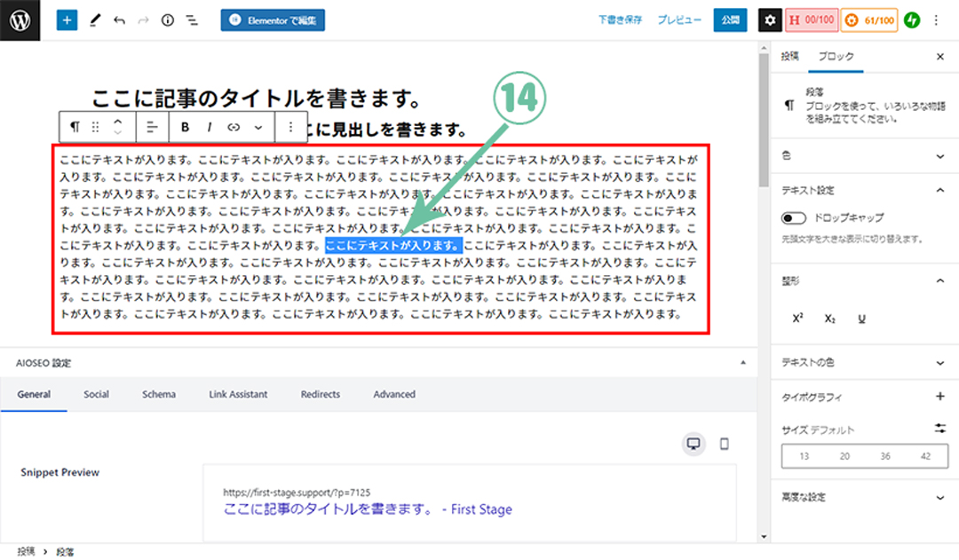The height and width of the screenshot is (560, 959).
Task: Select font size 20 preset
Action: coord(844,456)
